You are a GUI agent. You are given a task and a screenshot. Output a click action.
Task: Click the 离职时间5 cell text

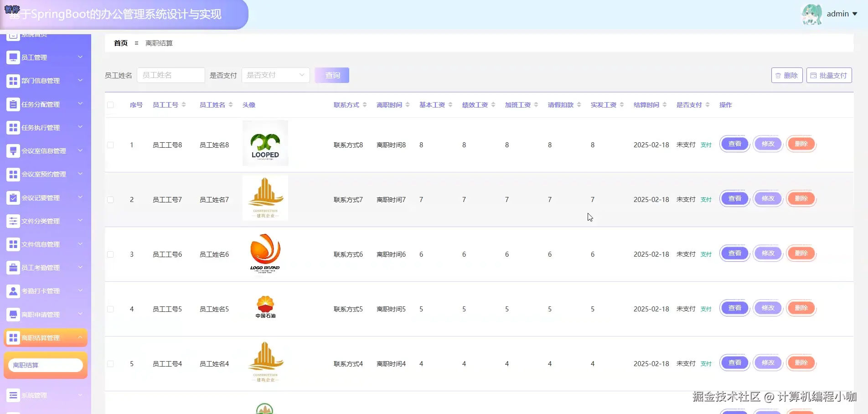(391, 309)
